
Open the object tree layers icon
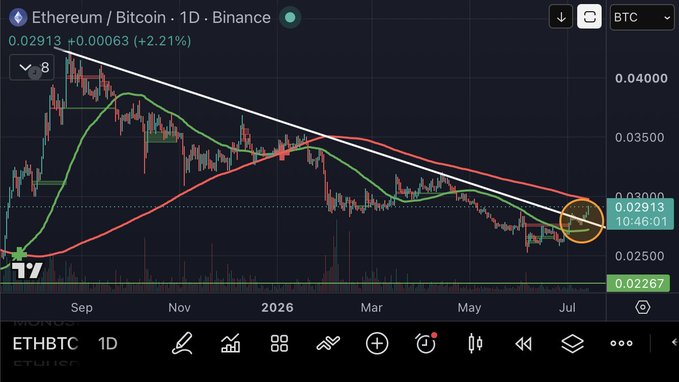click(x=572, y=344)
